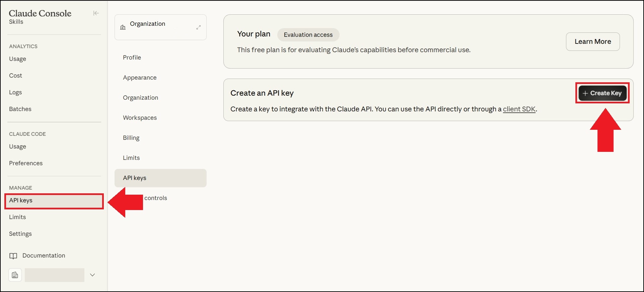Open the controls settings item
The image size is (644, 292).
click(x=156, y=198)
